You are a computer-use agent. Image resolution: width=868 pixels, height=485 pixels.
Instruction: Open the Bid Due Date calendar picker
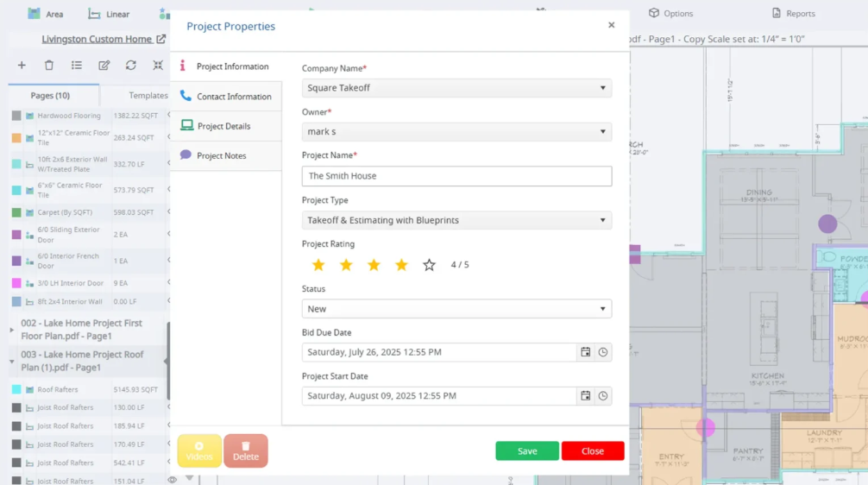(585, 352)
